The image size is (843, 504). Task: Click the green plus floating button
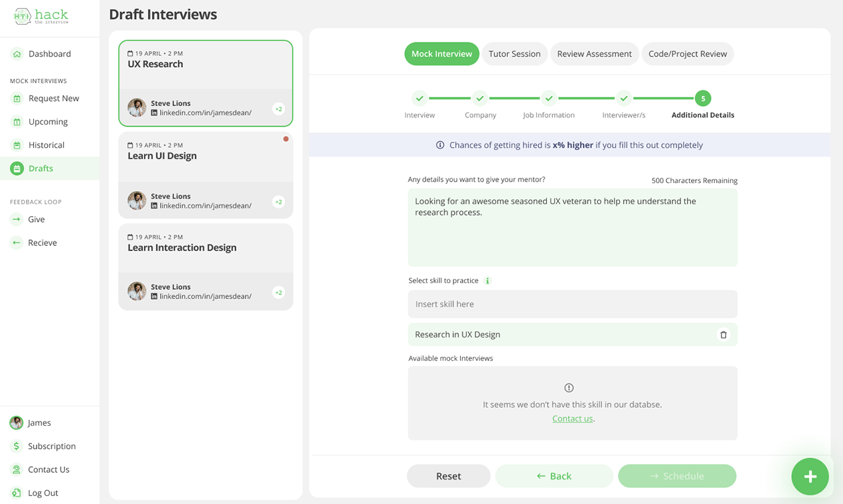tap(810, 476)
